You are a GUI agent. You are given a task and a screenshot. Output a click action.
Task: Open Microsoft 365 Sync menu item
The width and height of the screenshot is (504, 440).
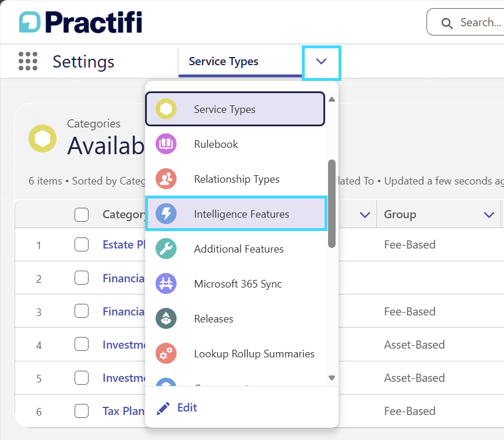pyautogui.click(x=235, y=283)
